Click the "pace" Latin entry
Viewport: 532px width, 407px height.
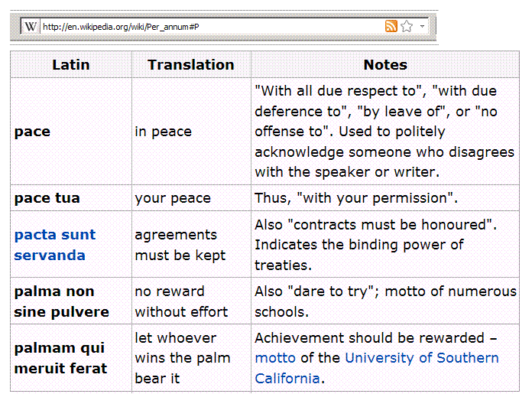click(32, 132)
